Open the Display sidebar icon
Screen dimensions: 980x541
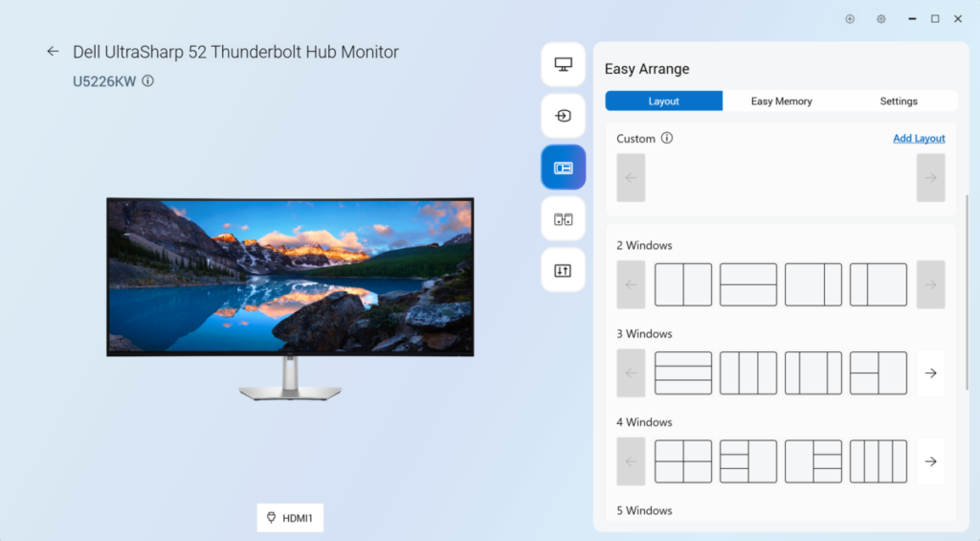[563, 64]
